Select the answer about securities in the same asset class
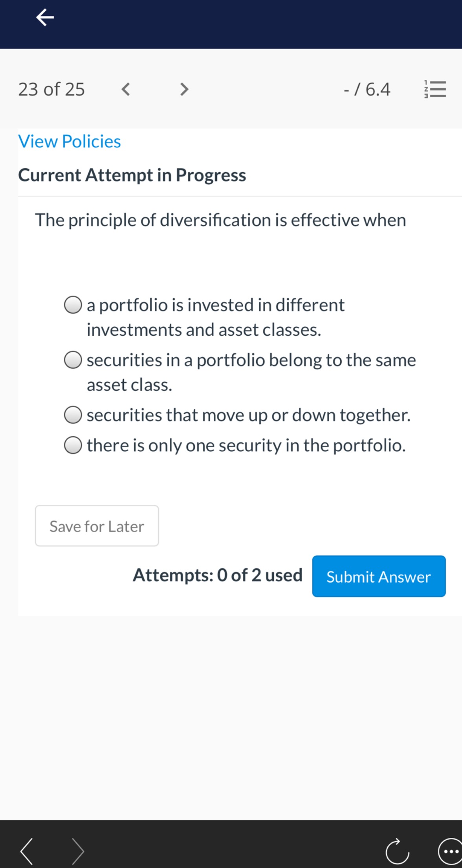Image resolution: width=462 pixels, height=868 pixels. 73,360
